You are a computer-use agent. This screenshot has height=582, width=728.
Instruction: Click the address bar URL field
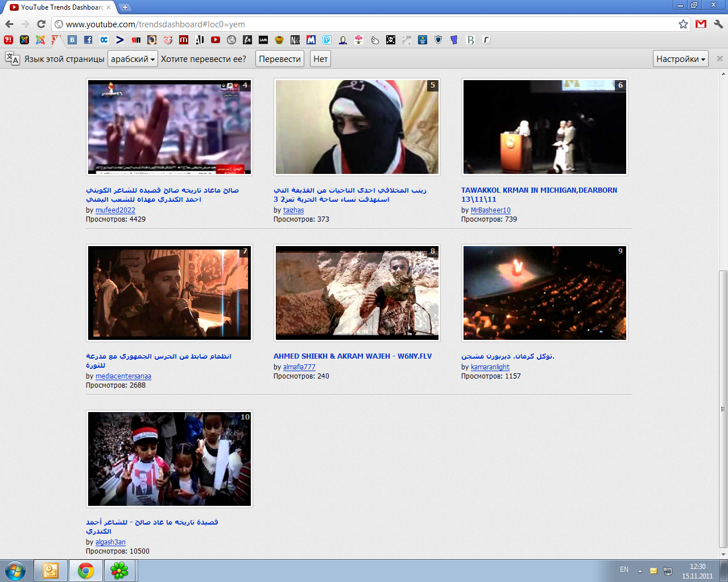364,24
